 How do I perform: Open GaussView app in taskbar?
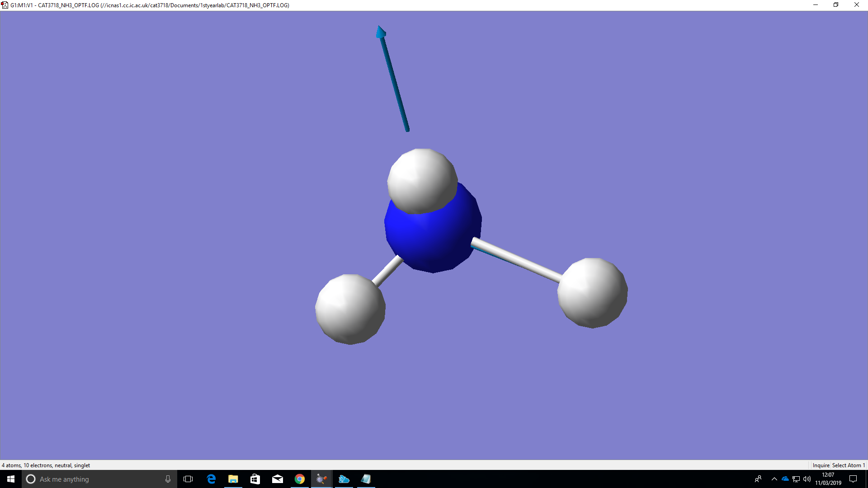pyautogui.click(x=321, y=479)
